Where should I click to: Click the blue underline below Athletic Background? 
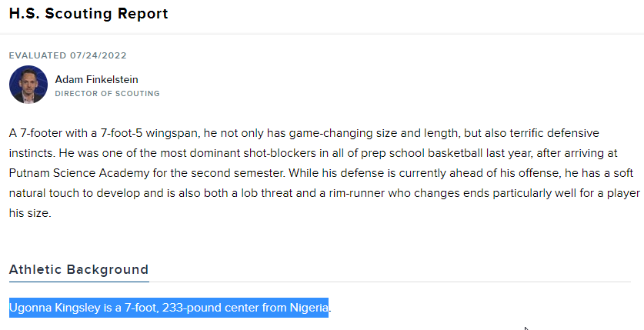tap(78, 282)
